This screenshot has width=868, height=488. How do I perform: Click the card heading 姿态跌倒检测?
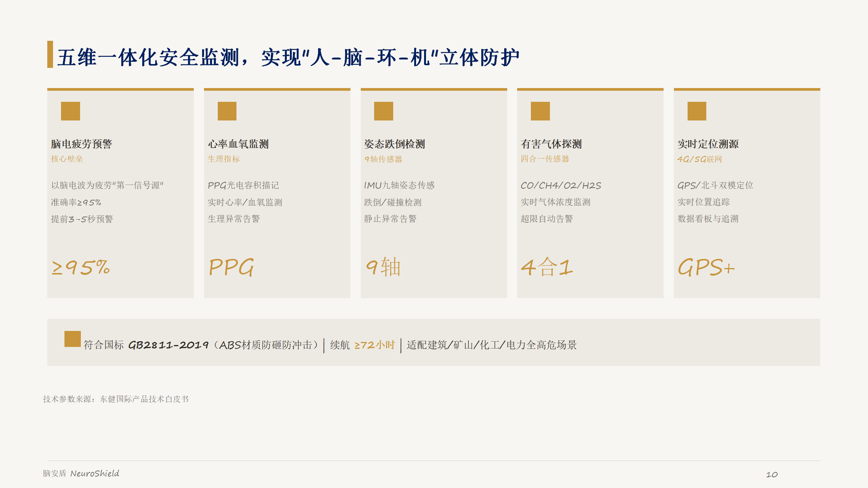pos(395,144)
